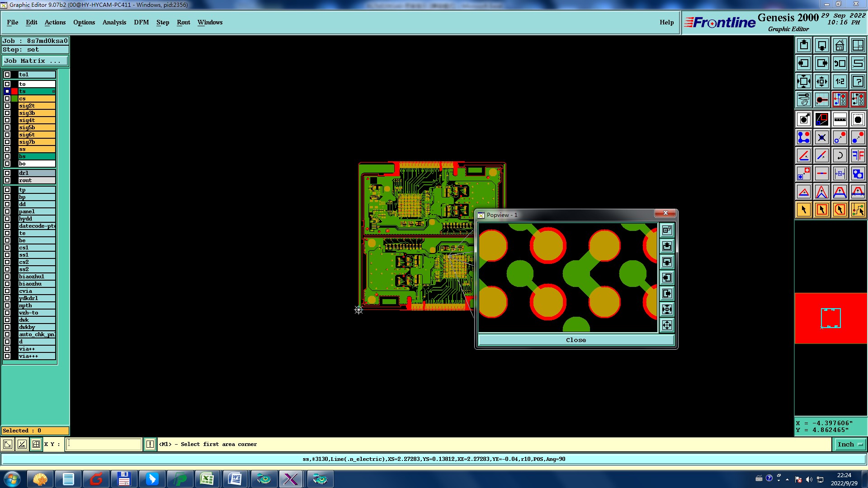The image size is (868, 488).
Task: Click the X Y coordinate input field
Action: (x=104, y=445)
